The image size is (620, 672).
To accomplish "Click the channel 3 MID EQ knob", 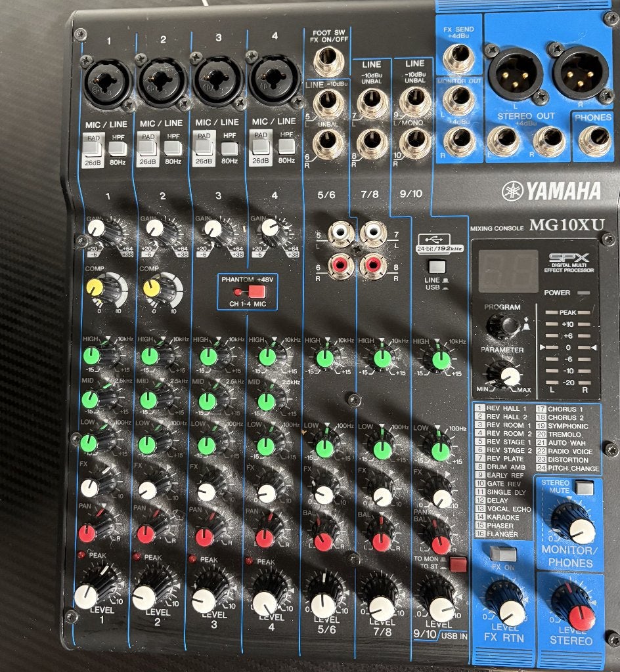I will (208, 401).
